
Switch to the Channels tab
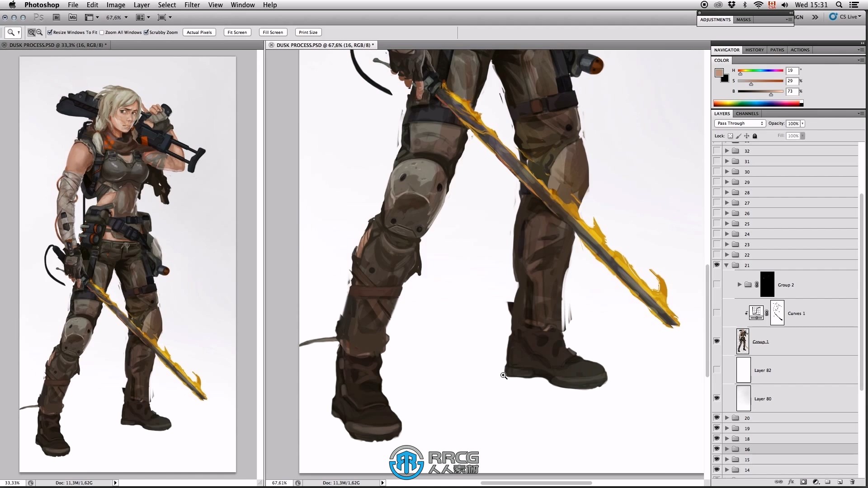coord(747,113)
